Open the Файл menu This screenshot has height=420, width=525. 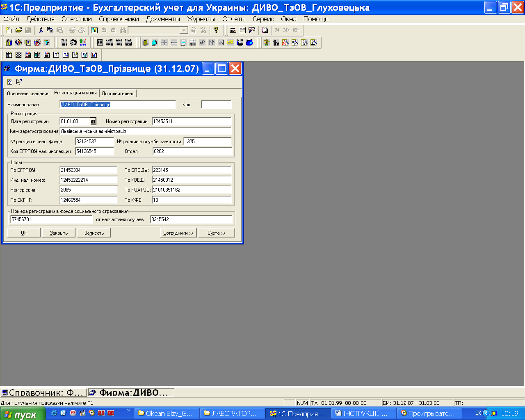[11, 19]
